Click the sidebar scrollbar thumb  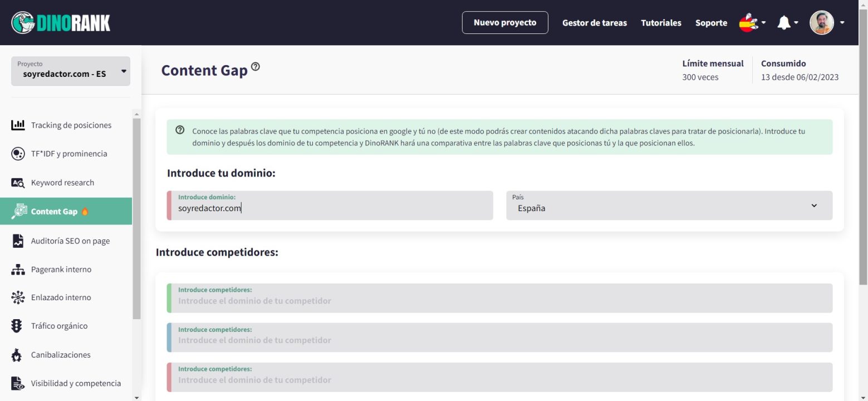click(137, 219)
